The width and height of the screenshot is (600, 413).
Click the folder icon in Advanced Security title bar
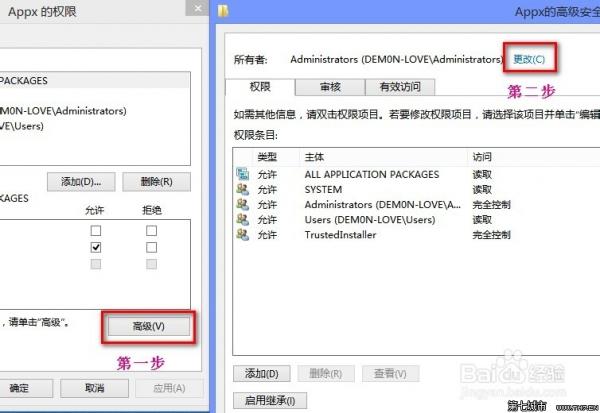(223, 11)
